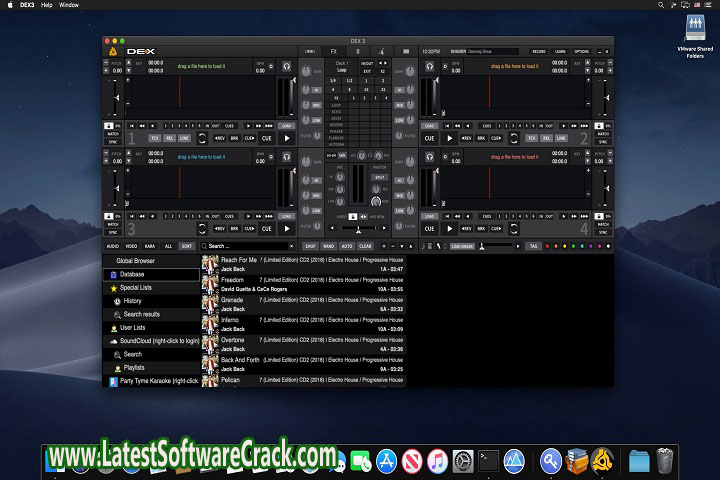Toggle the SYNC button on deck 1
Viewport: 720px width, 480px height.
click(113, 142)
